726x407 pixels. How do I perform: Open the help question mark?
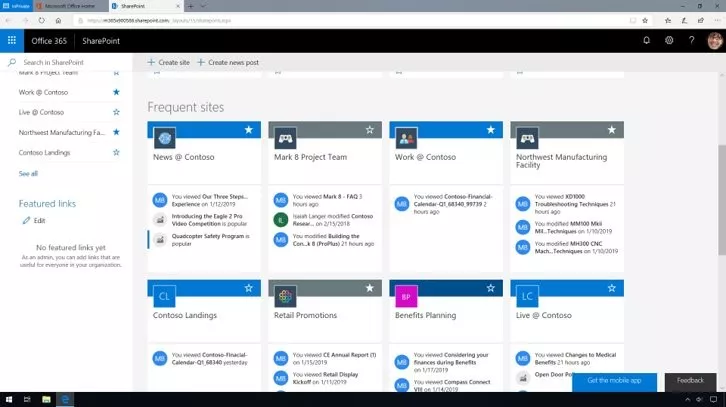(x=691, y=41)
